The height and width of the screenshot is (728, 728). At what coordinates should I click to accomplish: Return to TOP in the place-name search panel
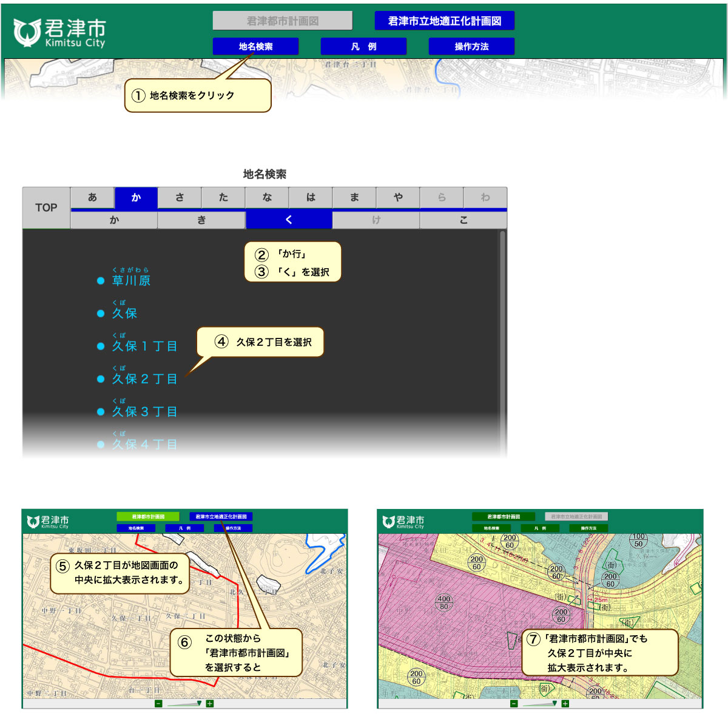tap(46, 207)
